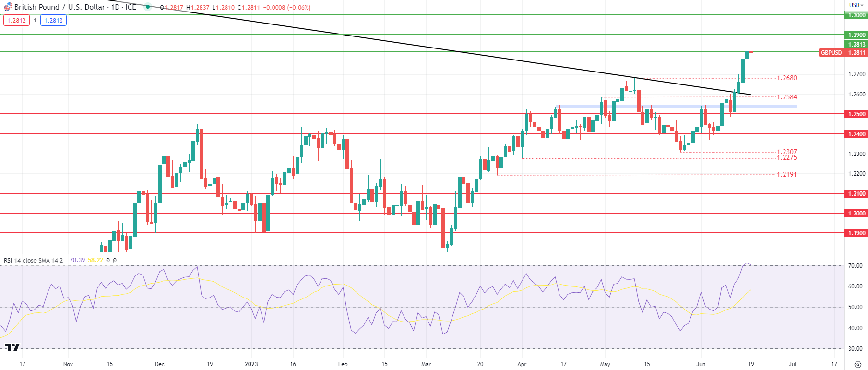The height and width of the screenshot is (370, 868).
Task: Click the 1.2700 price scale label
Action: [x=857, y=74]
